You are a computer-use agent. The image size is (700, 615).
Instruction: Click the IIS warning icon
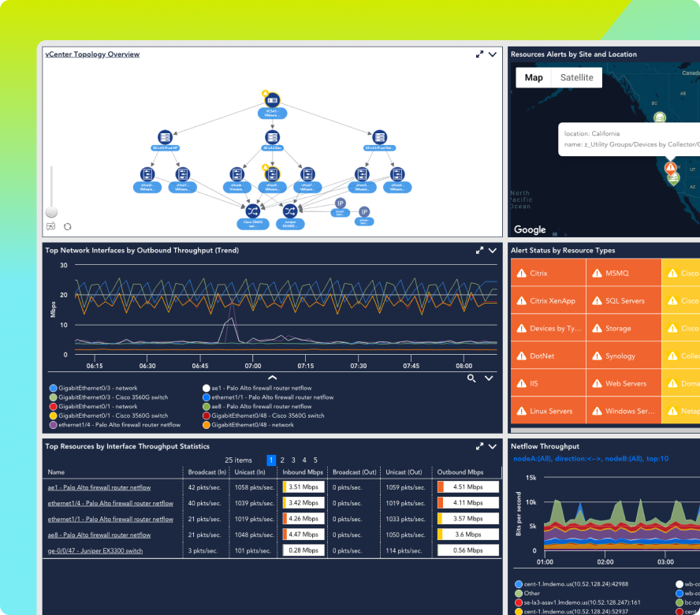coord(521,383)
